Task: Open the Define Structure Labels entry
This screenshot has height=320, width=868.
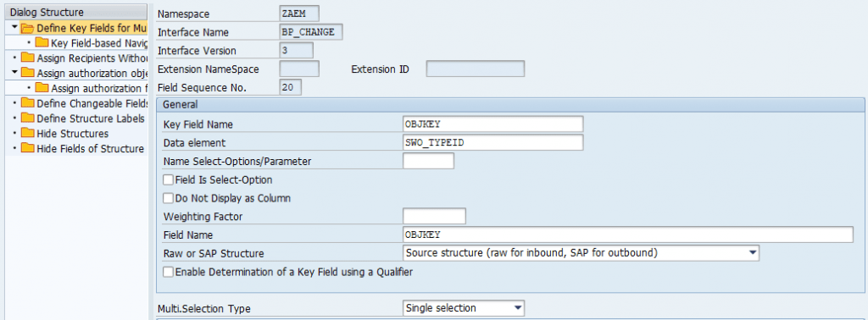Action: pos(90,119)
